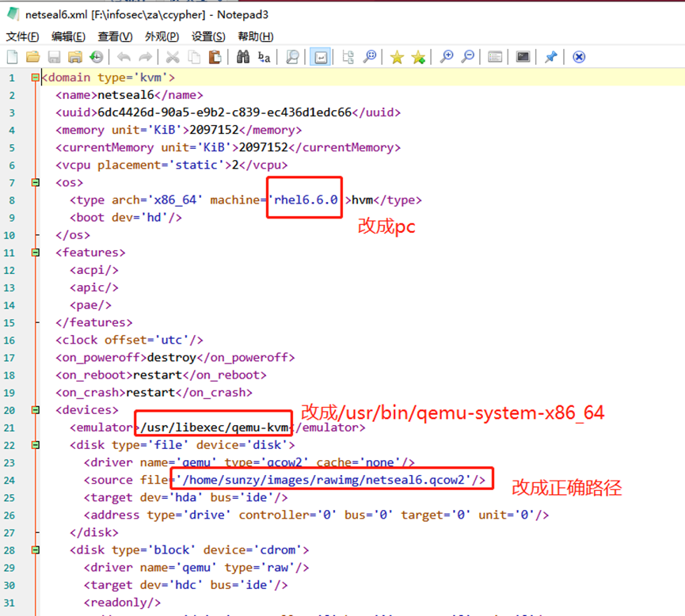Create a new file with toolbar icon
This screenshot has width=685, height=616.
pyautogui.click(x=13, y=57)
